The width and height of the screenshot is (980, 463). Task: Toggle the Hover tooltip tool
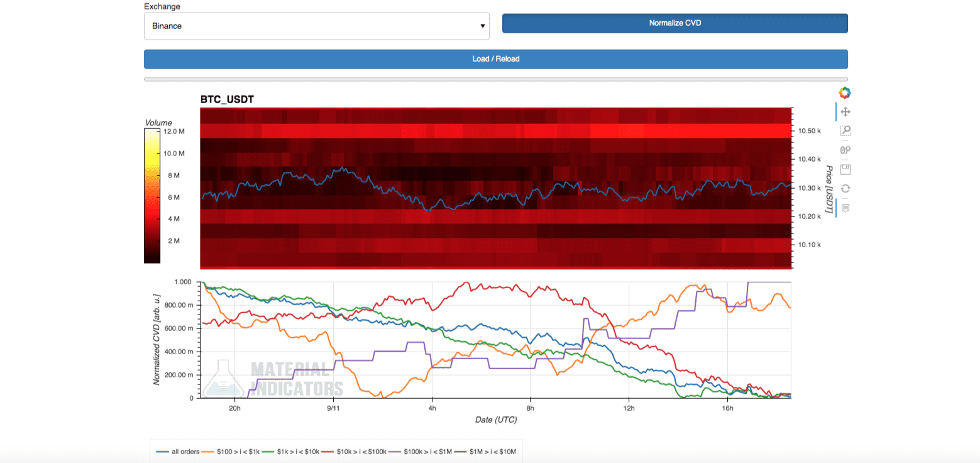tap(845, 208)
